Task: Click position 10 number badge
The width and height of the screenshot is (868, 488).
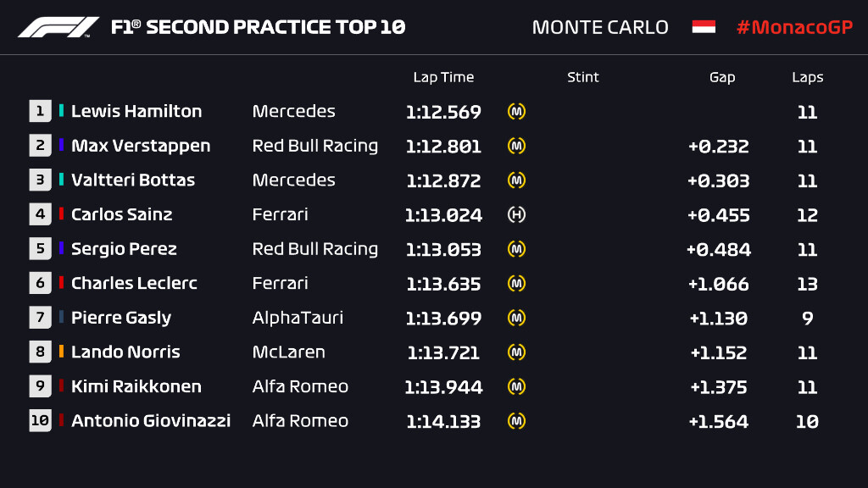Action: click(40, 421)
